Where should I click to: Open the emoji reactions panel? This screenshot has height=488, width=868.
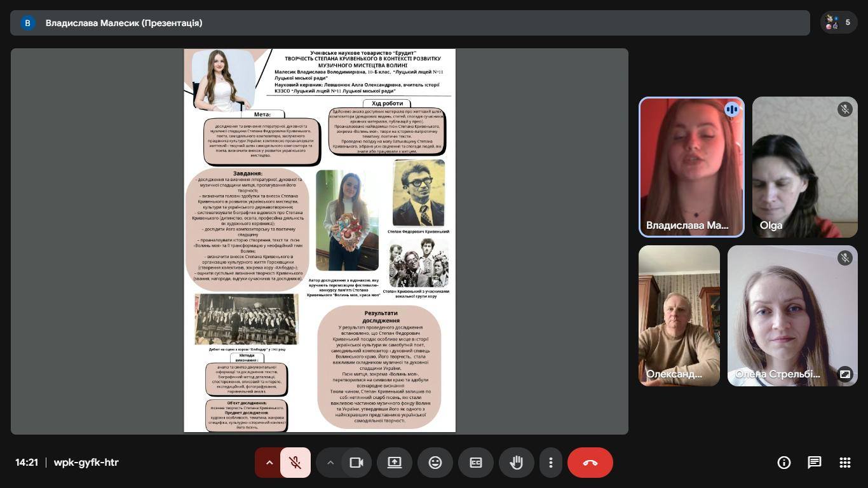point(435,463)
